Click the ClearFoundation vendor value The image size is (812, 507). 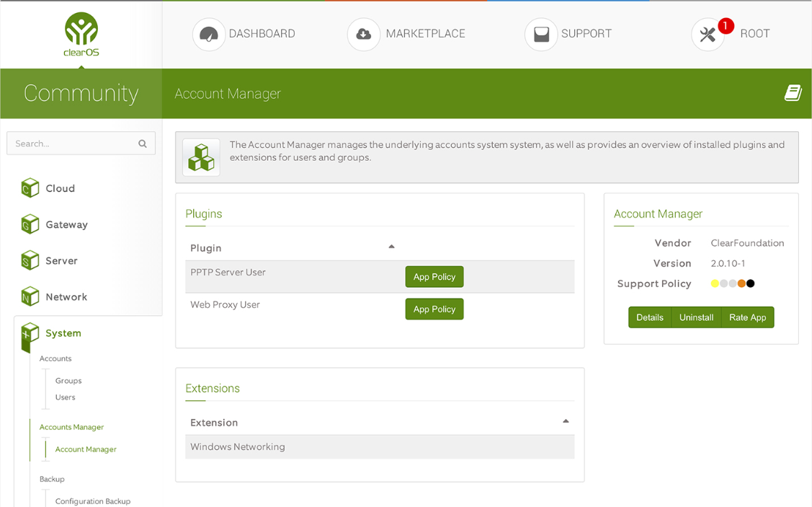[x=747, y=243]
